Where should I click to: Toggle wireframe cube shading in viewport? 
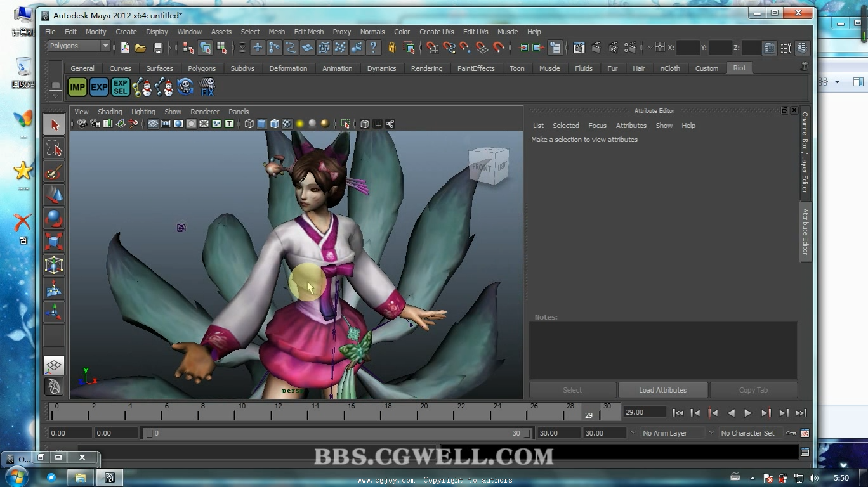click(x=249, y=124)
